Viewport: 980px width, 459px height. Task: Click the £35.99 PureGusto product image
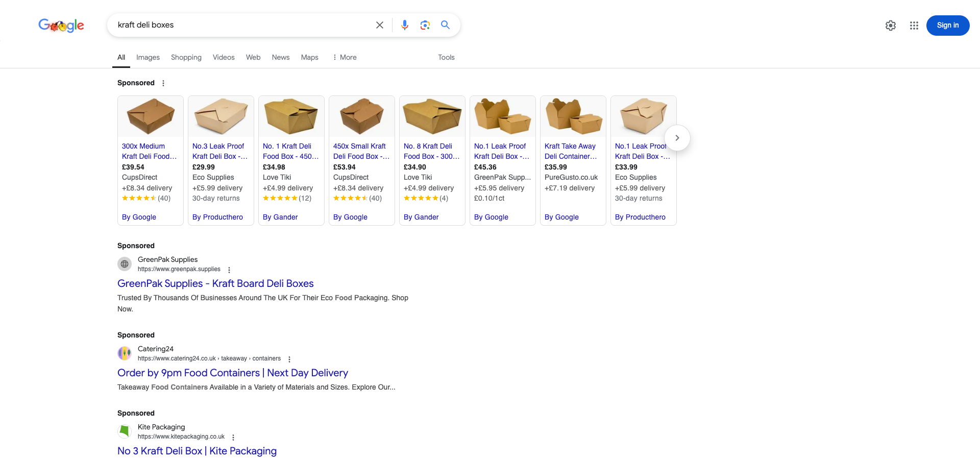(573, 116)
